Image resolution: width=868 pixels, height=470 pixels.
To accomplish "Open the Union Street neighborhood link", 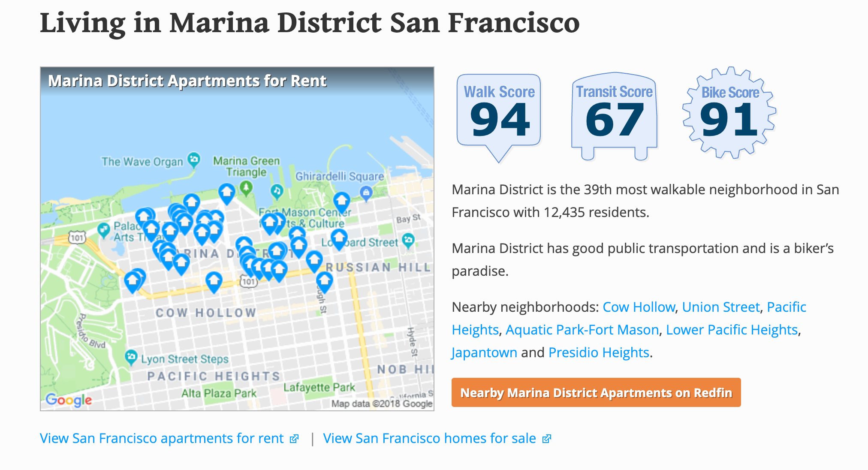I will 720,307.
